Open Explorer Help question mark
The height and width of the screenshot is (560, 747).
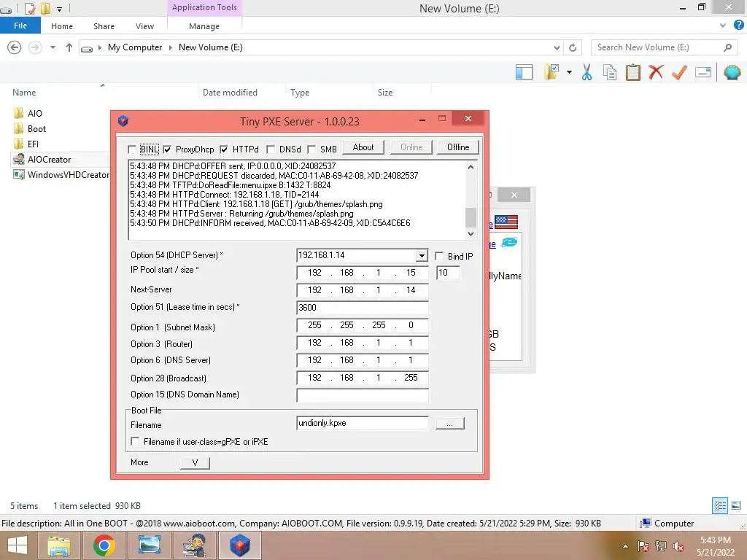pos(738,26)
